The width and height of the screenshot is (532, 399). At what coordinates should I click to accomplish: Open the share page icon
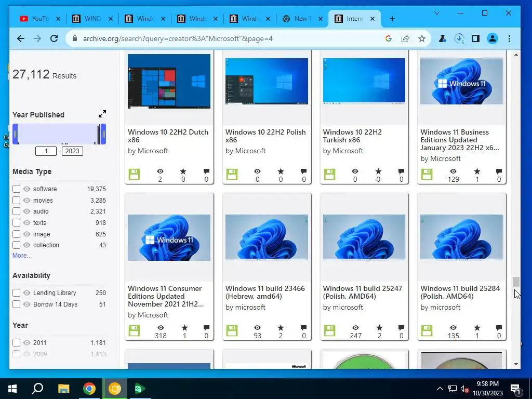click(x=405, y=38)
